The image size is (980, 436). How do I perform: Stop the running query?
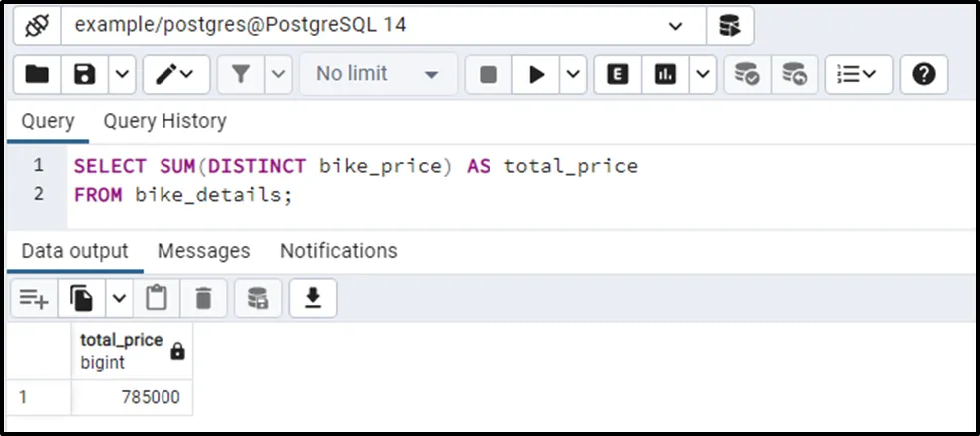(489, 74)
